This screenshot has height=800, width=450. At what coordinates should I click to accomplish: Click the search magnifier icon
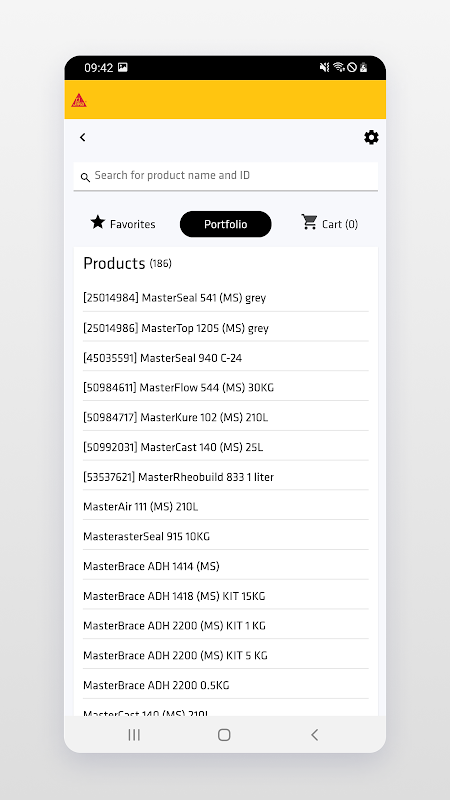pos(85,178)
